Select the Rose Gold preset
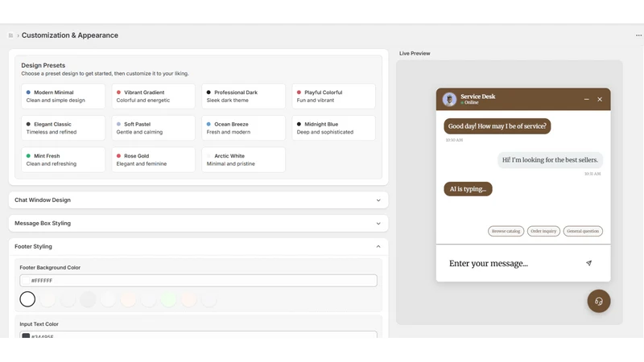 pos(153,159)
